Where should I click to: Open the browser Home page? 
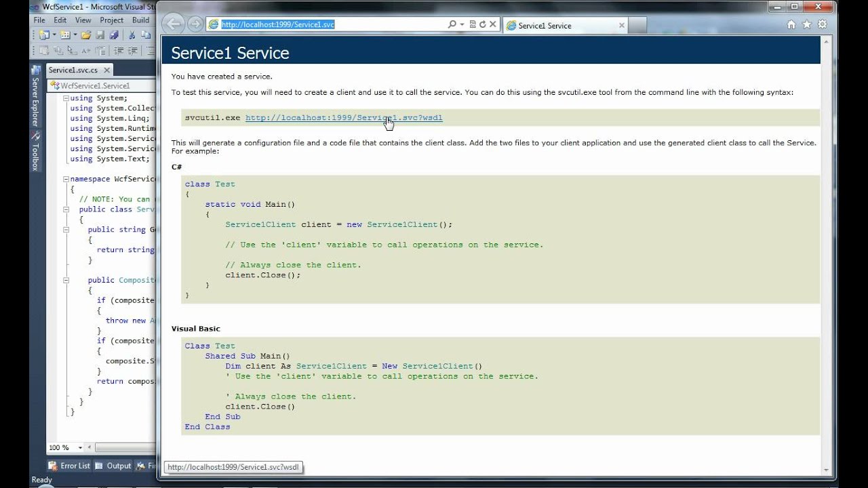791,24
